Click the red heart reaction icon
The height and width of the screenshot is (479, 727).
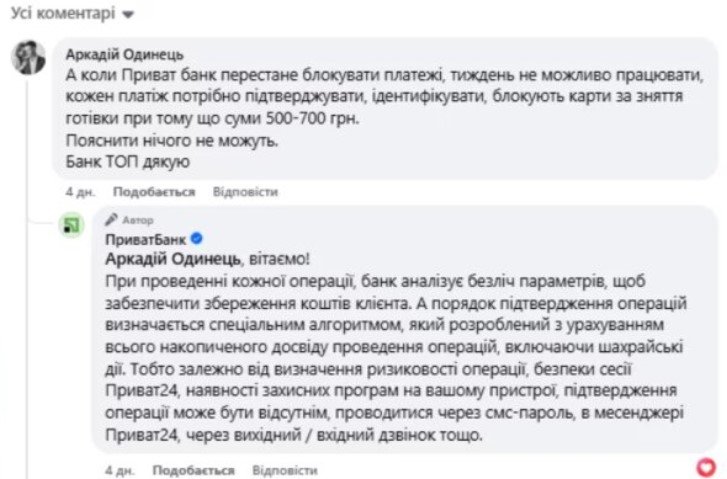pos(706,466)
